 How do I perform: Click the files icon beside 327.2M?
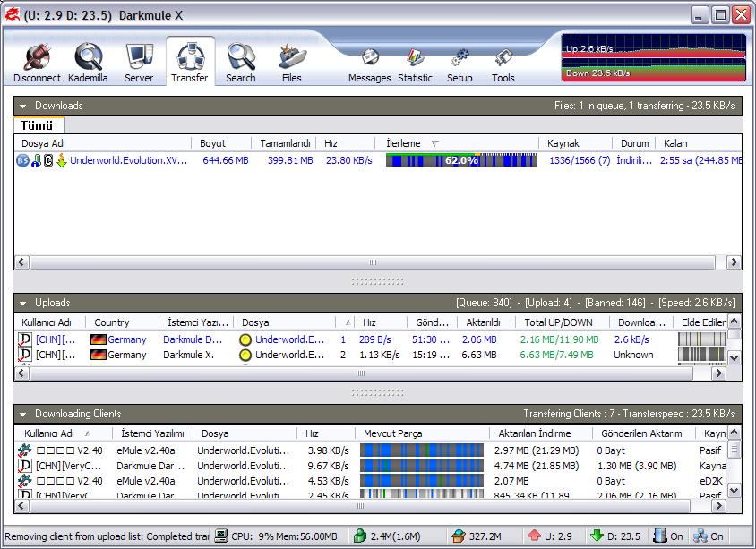click(x=459, y=536)
